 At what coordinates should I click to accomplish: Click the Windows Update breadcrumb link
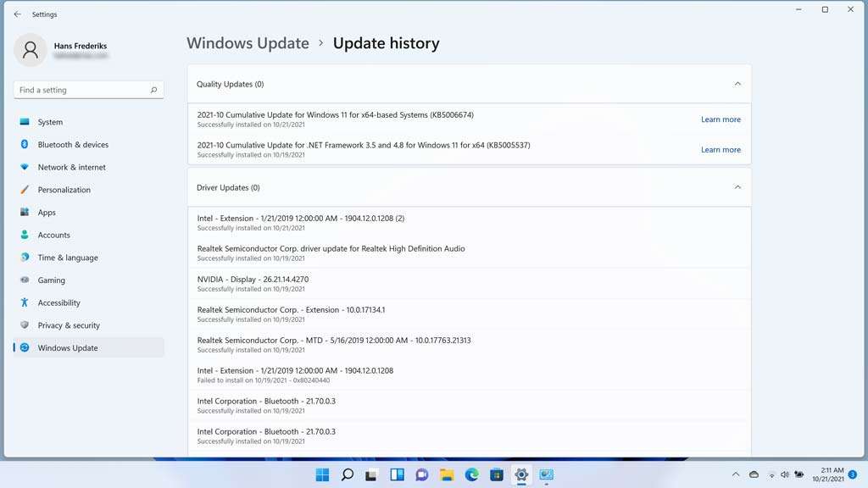tap(248, 43)
